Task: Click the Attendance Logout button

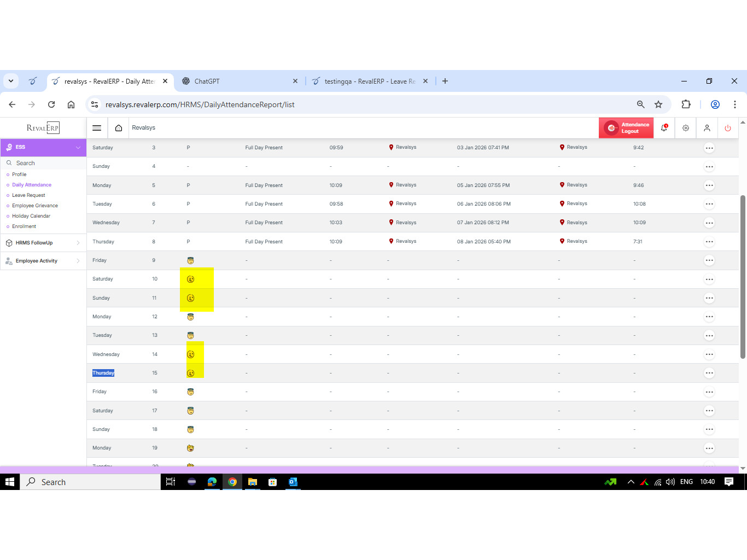Action: pos(626,128)
